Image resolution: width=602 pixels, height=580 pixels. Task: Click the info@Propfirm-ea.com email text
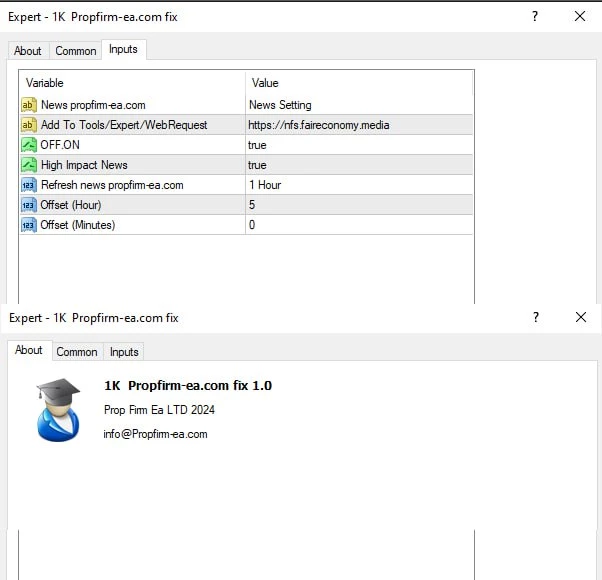click(x=155, y=434)
